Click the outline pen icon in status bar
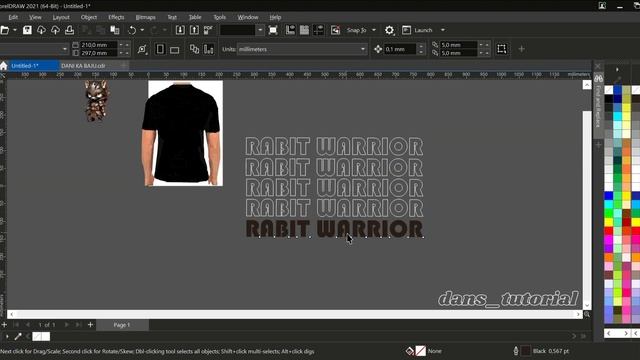 516,351
